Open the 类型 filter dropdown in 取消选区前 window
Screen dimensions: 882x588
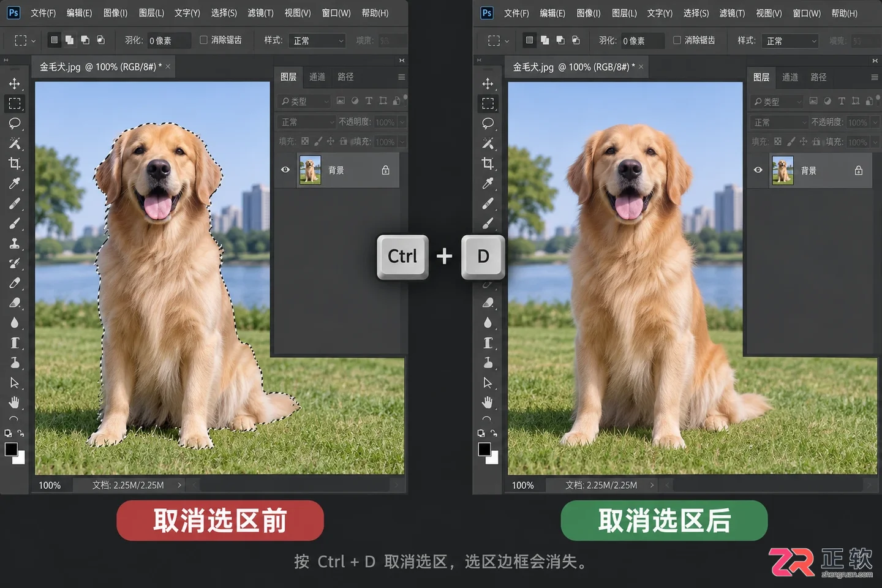pos(304,101)
